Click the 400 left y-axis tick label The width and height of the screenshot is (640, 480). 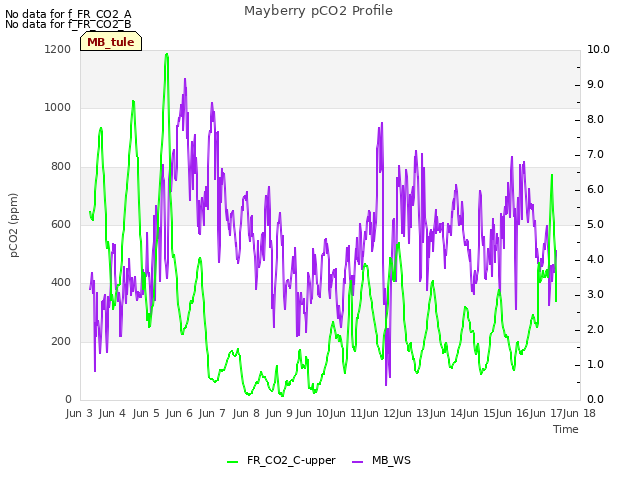coord(61,282)
